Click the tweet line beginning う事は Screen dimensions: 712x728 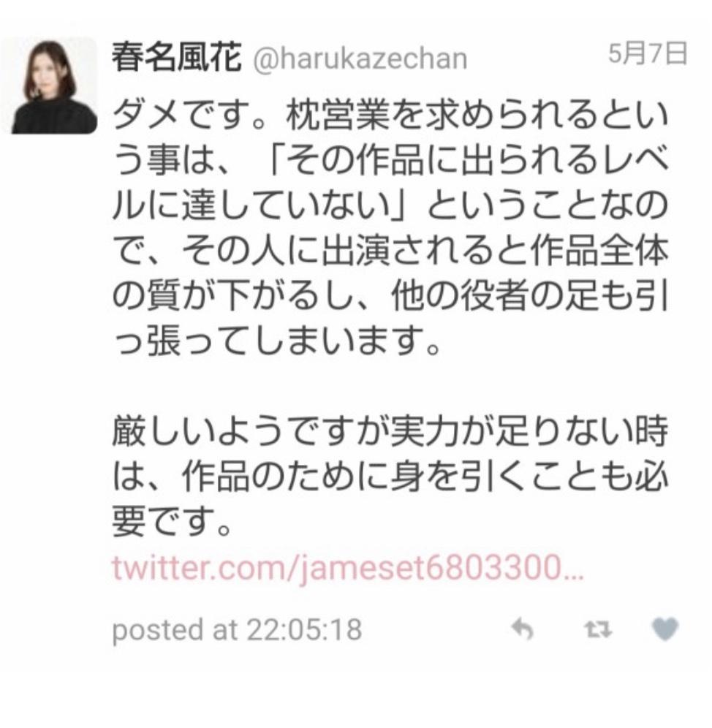[390, 160]
